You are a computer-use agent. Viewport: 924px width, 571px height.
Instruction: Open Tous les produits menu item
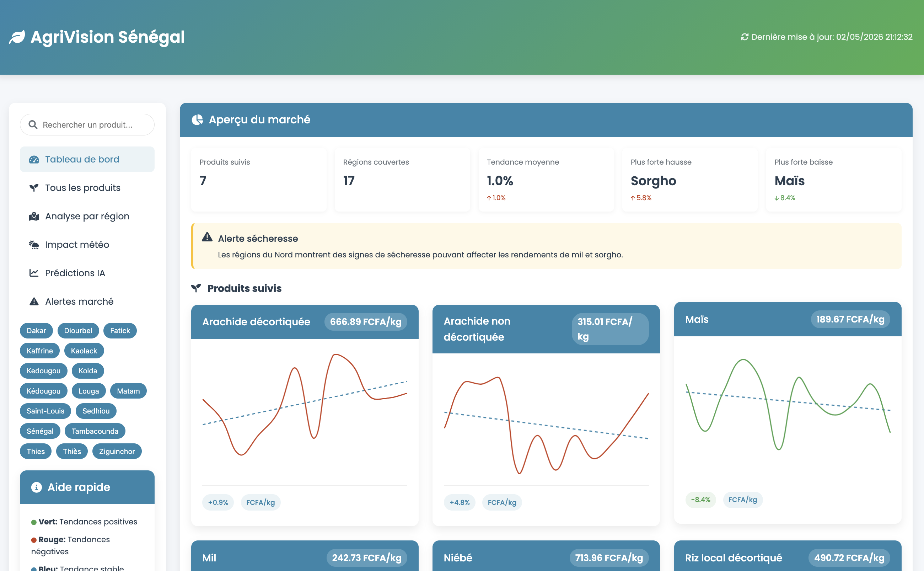pos(87,188)
